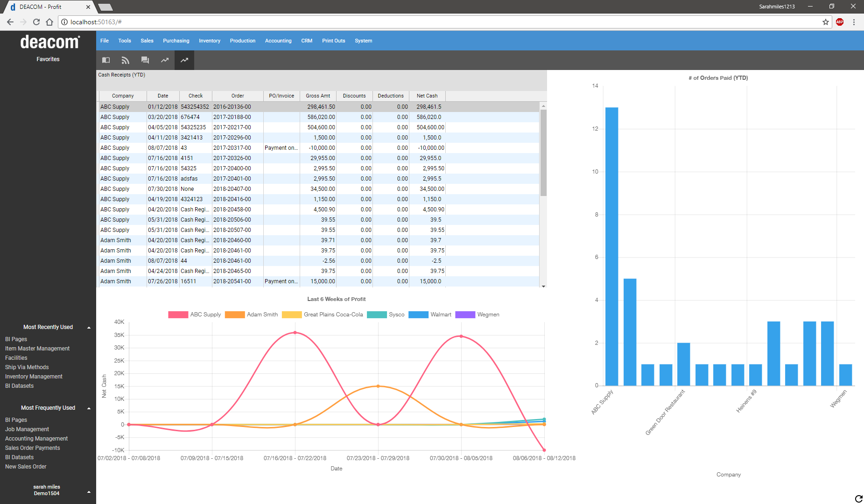Expand the sarah miles user menu
The image size is (864, 504).
pos(89,492)
